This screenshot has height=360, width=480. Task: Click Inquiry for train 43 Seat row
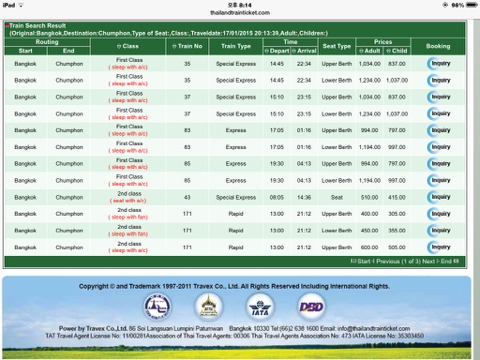(439, 197)
